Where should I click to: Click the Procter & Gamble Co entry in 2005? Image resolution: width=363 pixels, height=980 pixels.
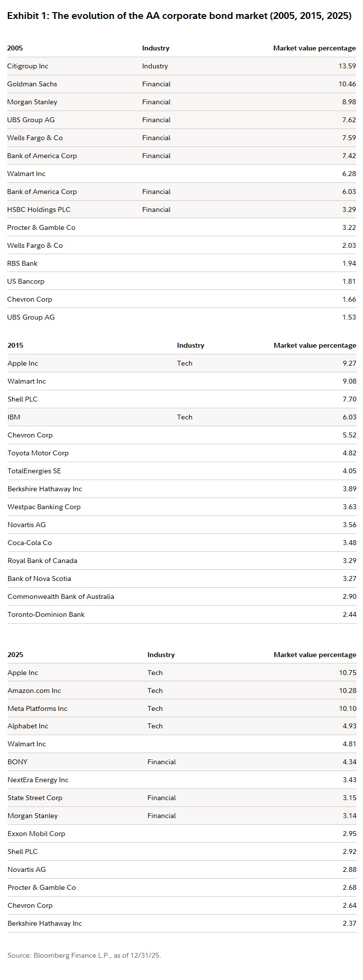tap(41, 227)
